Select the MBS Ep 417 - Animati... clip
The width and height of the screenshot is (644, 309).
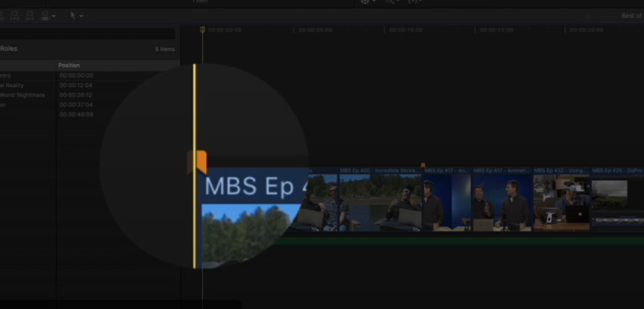click(502, 200)
